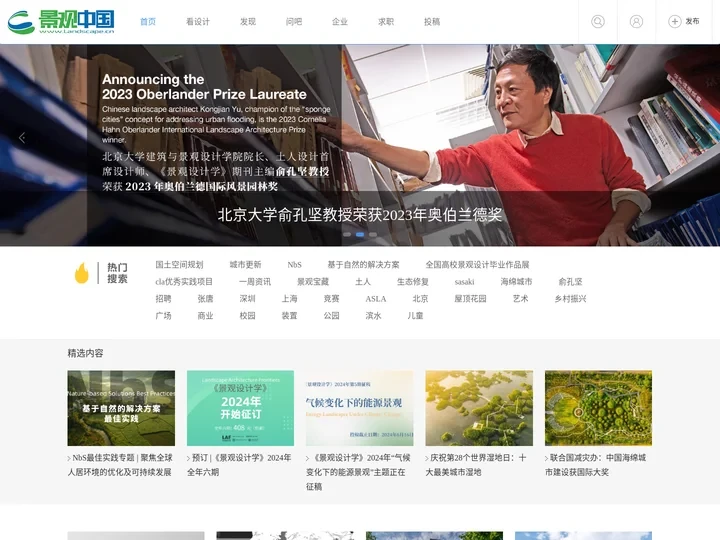Open 企业 nav item

pyautogui.click(x=340, y=22)
